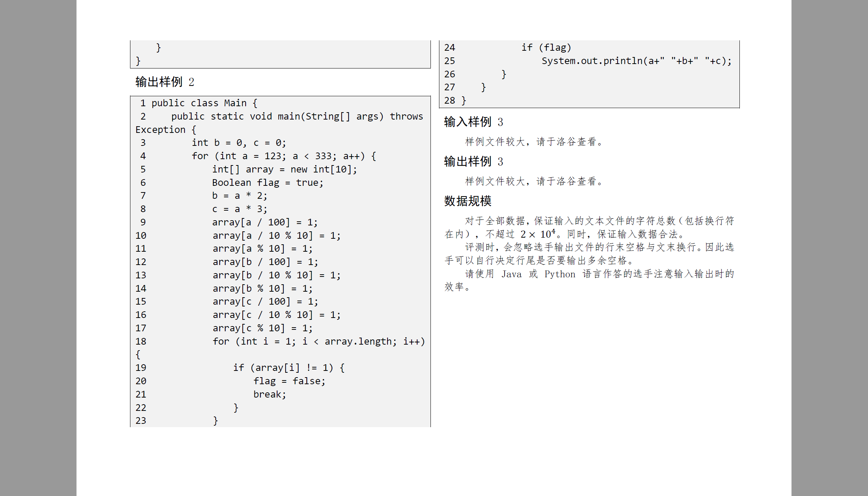The width and height of the screenshot is (868, 496).
Task: Click the sample-file note under 输出样例 3
Action: point(535,181)
